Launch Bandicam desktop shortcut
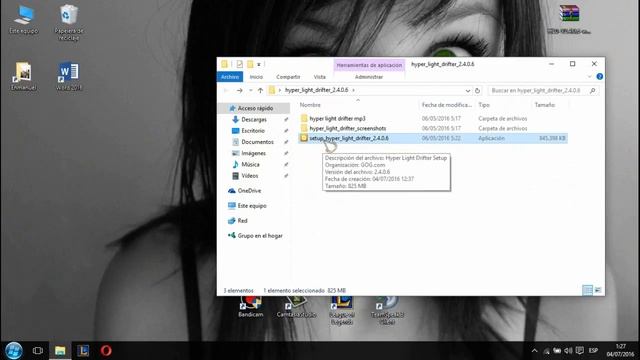Viewport: 640px width, 360px height. click(251, 308)
